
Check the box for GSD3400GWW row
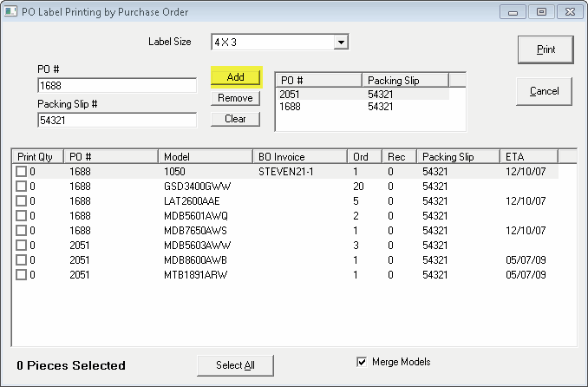click(21, 187)
